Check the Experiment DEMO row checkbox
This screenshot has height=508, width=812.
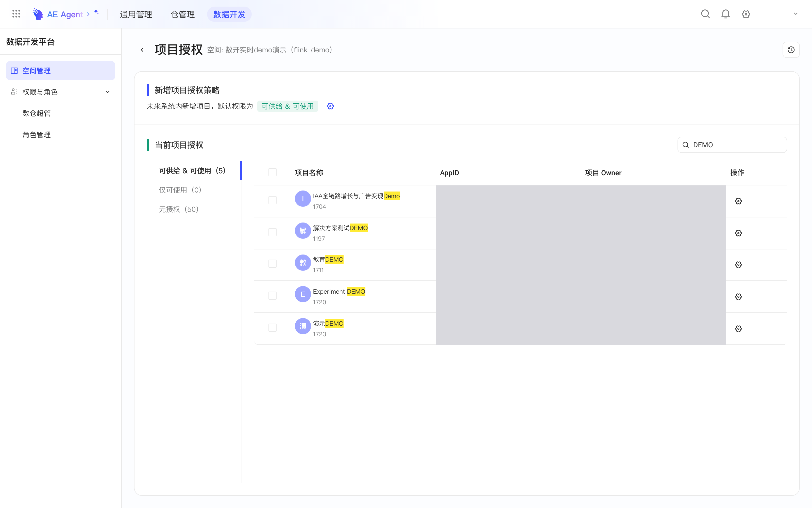pyautogui.click(x=273, y=296)
